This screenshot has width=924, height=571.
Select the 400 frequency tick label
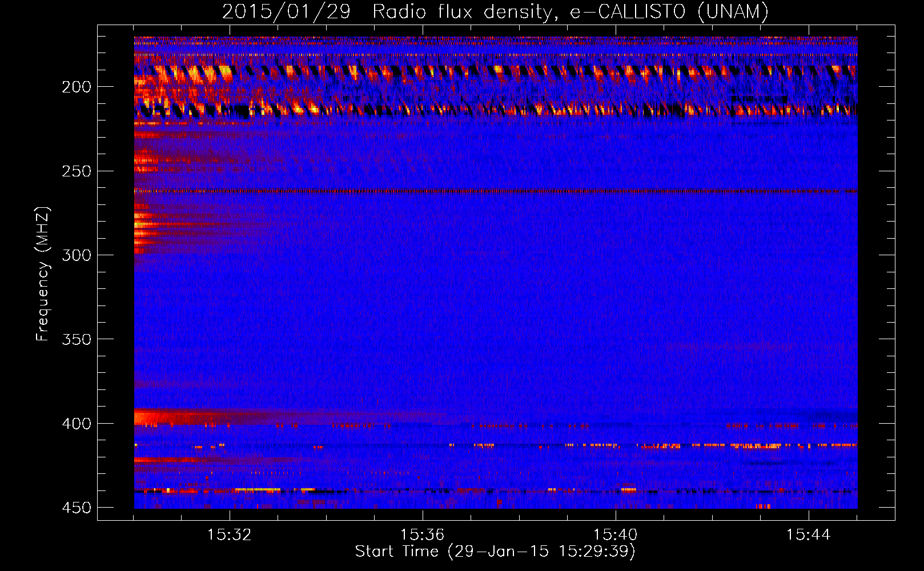77,424
